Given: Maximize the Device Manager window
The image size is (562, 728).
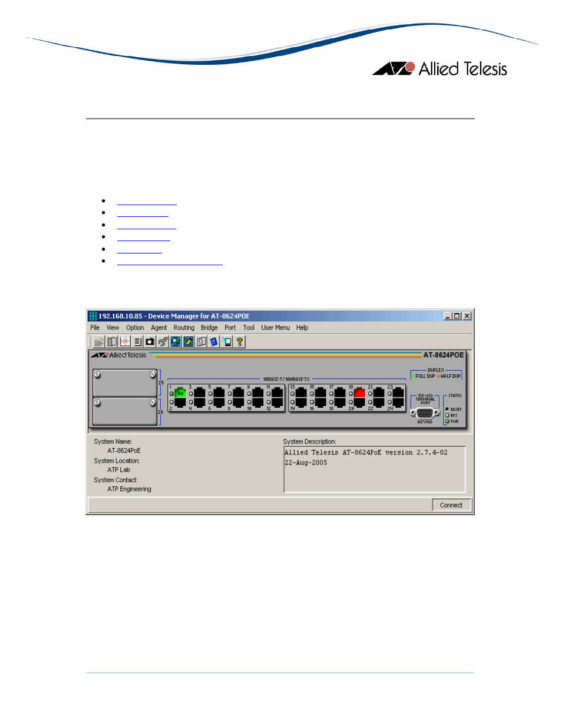Looking at the screenshot, I should (457, 316).
